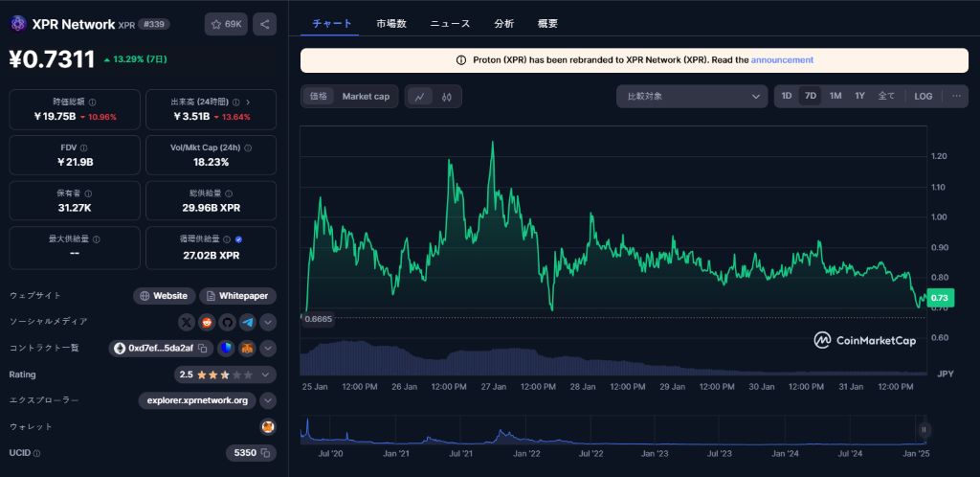Screen dimensions: 980x477
Task: Open the 比較対象 compare dropdown
Action: click(691, 97)
